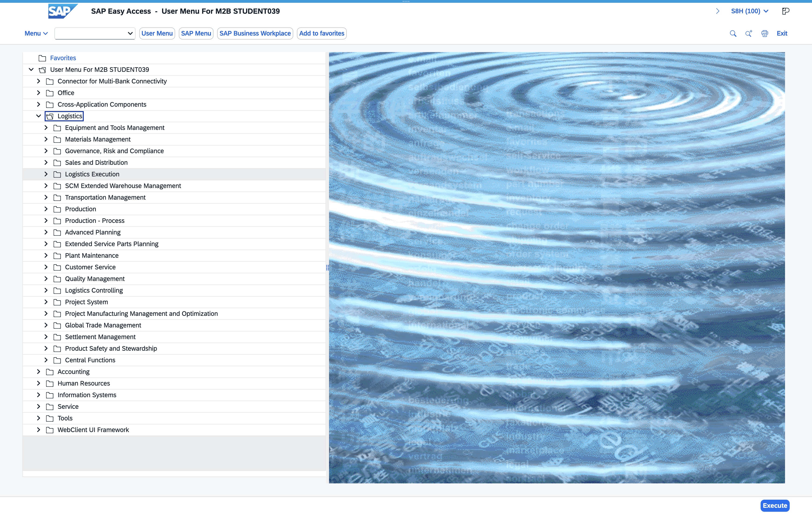
Task: Expand the Settlement Management node
Action: [46, 337]
